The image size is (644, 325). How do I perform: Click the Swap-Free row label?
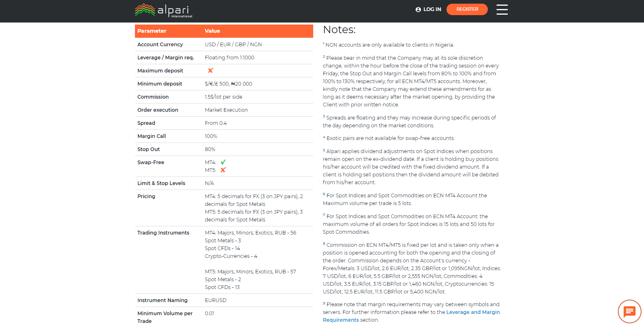(150, 162)
